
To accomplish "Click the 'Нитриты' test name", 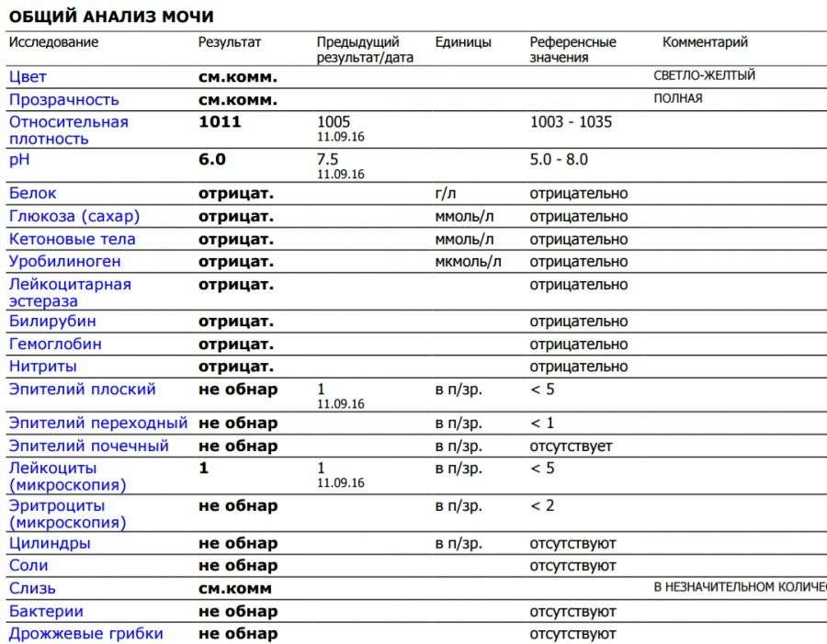I will coord(42,367).
